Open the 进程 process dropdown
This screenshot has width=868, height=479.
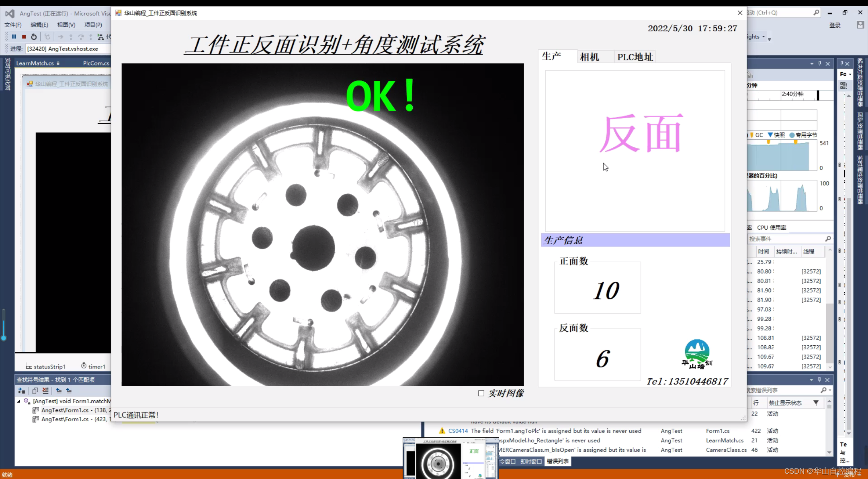coord(68,49)
